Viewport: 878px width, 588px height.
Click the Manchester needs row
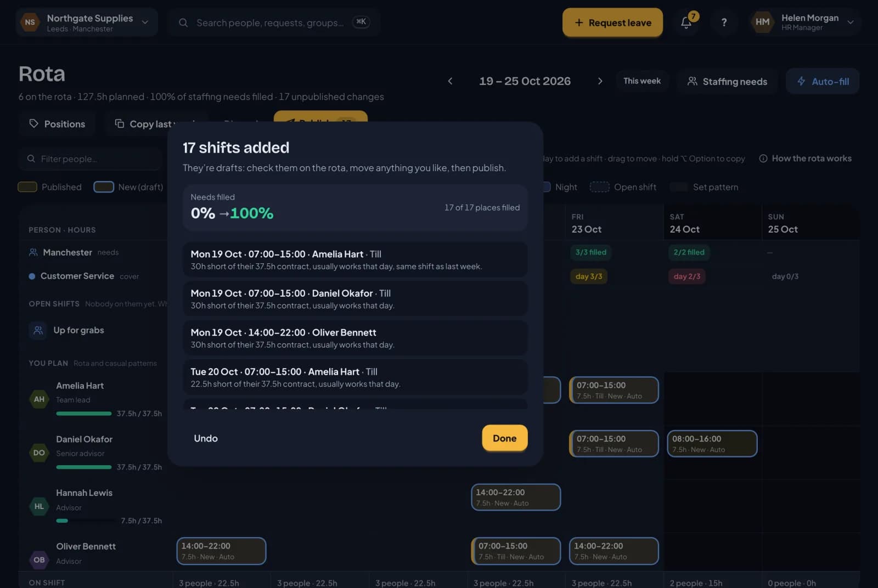(93, 252)
